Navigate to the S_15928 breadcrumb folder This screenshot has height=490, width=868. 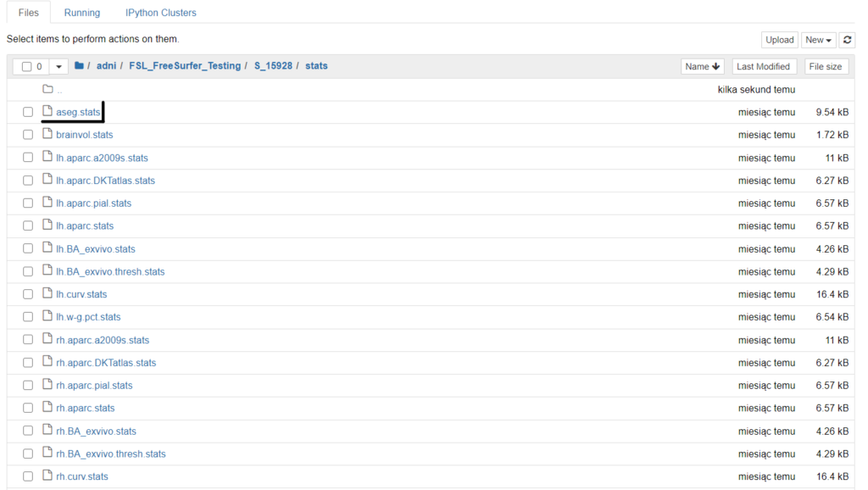pos(273,66)
